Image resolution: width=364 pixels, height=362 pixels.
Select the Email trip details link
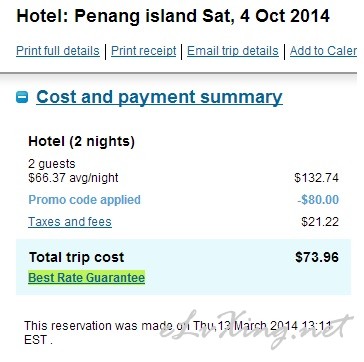point(233,51)
